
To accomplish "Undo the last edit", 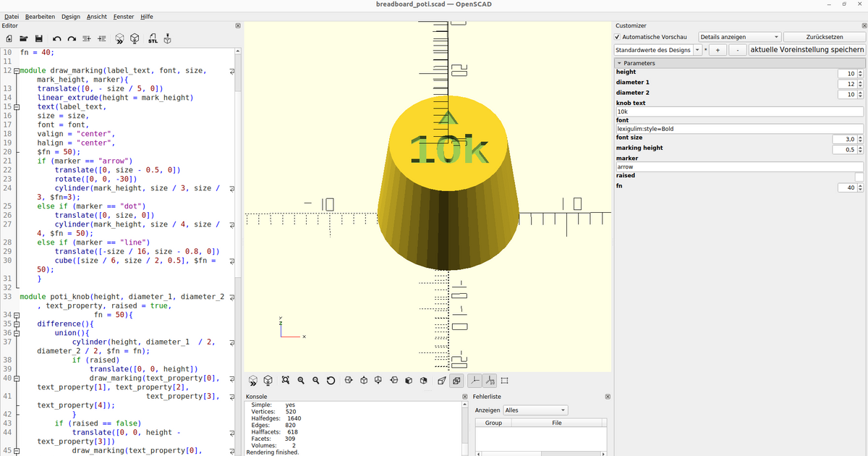I will coord(57,38).
